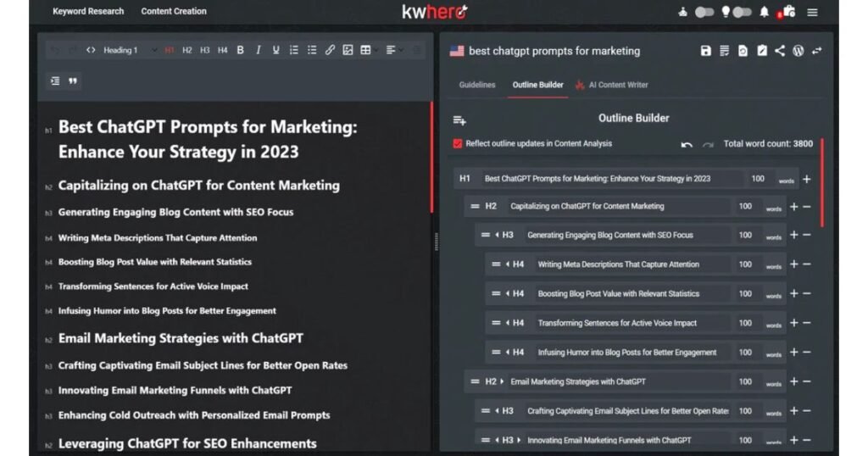Edit word count for Boosting Blog Post Value
This screenshot has width=868, height=456.
click(745, 294)
